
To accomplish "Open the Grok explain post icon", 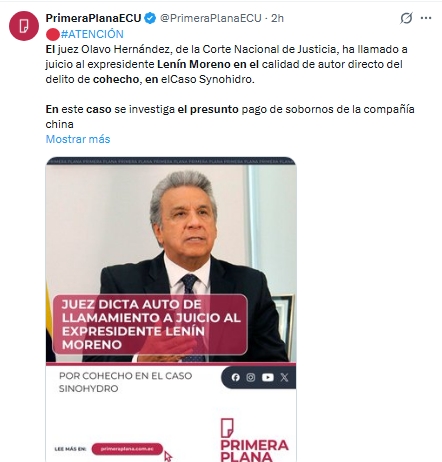I will point(406,18).
